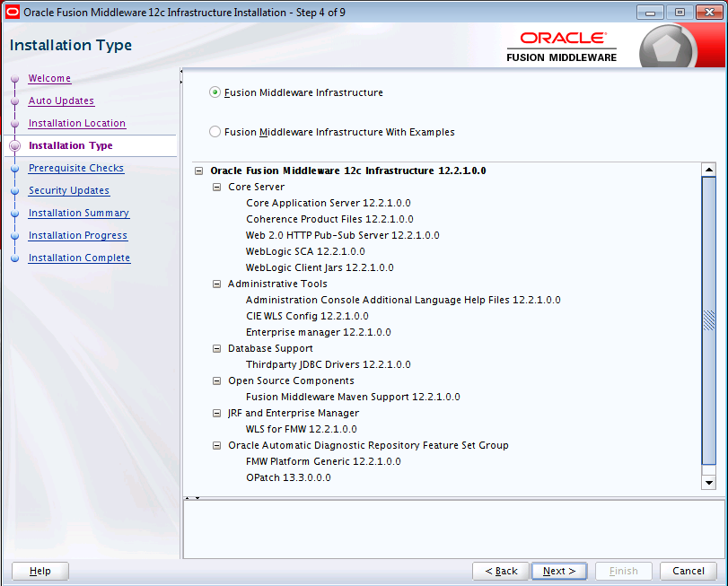Click the empty message pane at bottom
The width and height of the screenshot is (728, 586).
(x=453, y=529)
